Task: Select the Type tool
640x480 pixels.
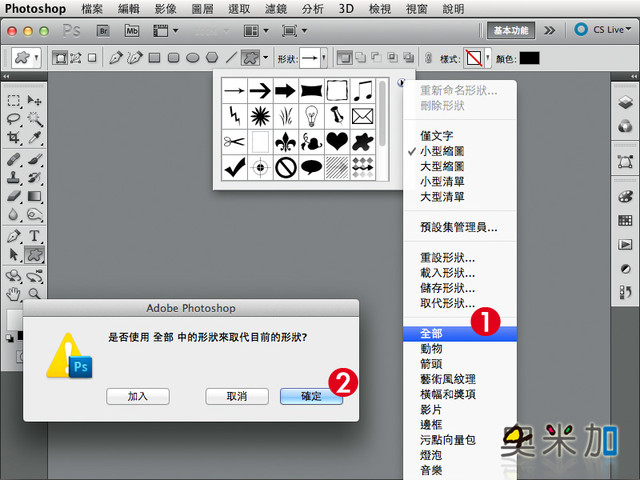Action: click(x=34, y=236)
